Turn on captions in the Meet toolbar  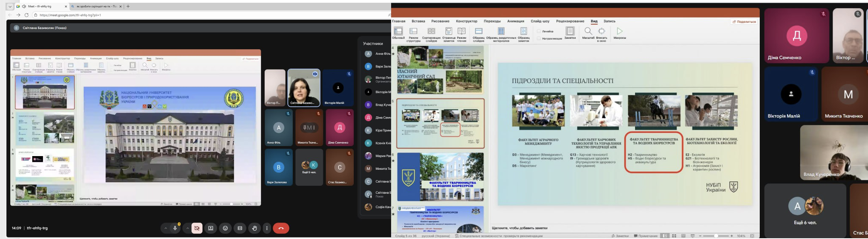point(240,228)
